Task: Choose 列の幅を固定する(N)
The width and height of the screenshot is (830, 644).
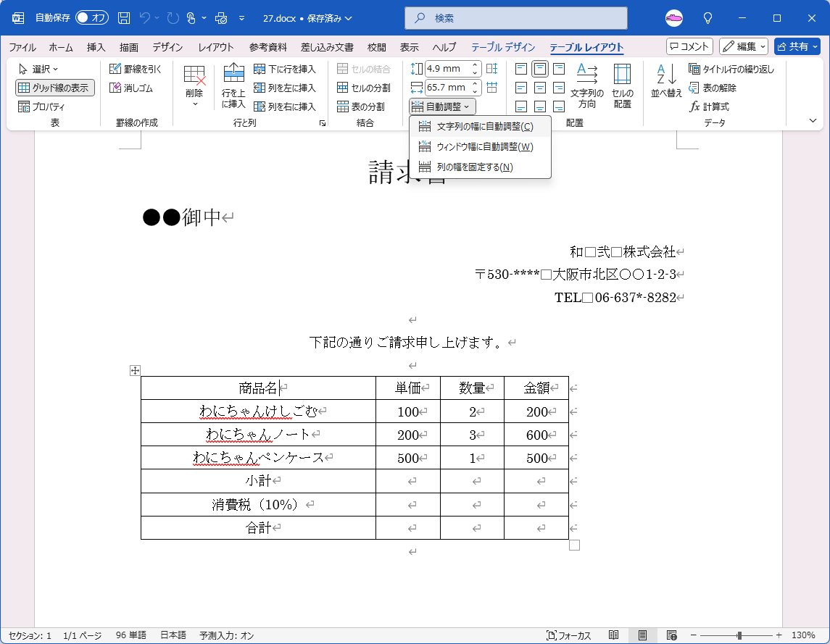Action: pos(480,167)
